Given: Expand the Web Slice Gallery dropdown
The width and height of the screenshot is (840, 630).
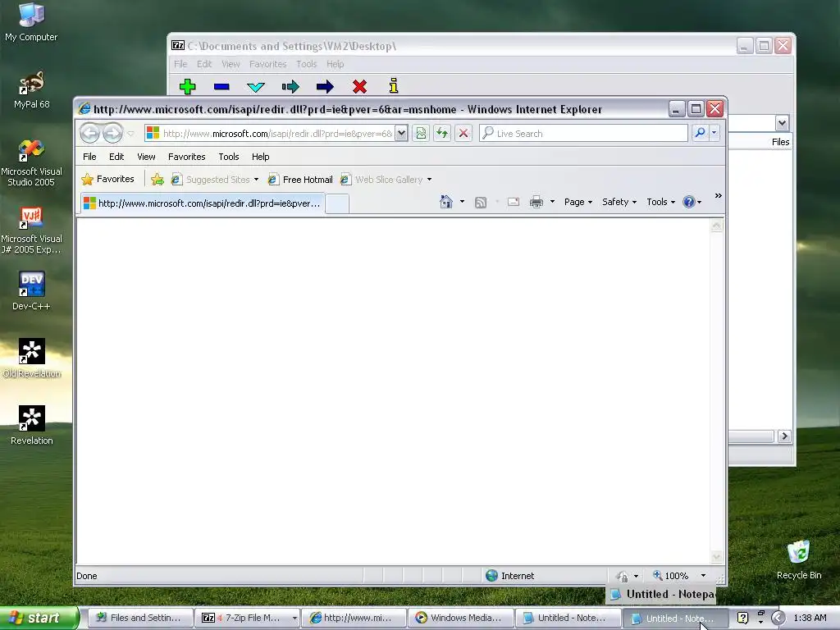Looking at the screenshot, I should pyautogui.click(x=429, y=180).
